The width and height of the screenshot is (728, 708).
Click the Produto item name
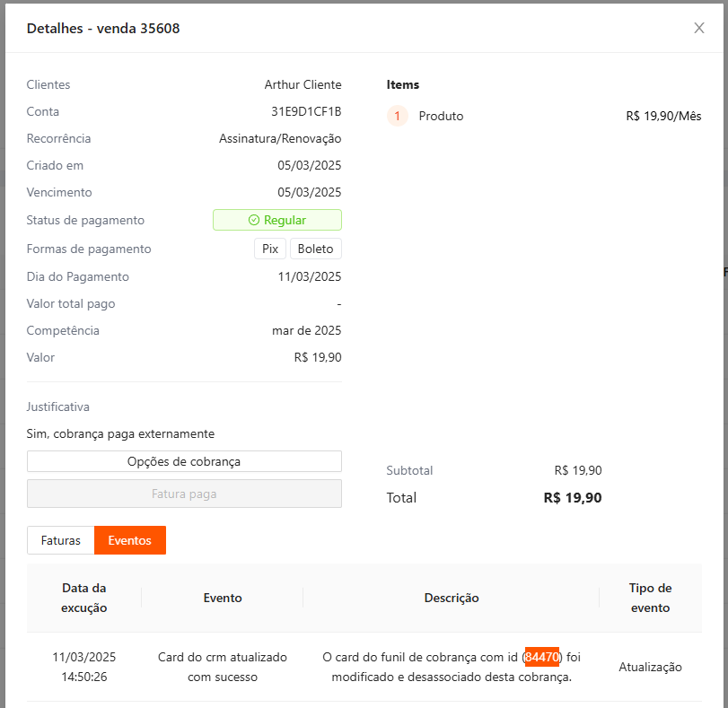(441, 116)
